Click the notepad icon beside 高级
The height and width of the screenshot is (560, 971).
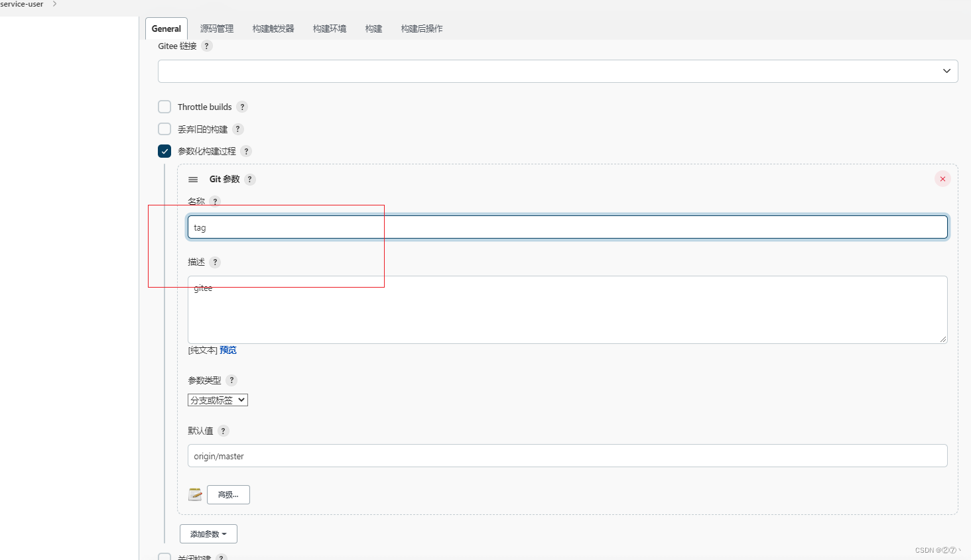(195, 494)
